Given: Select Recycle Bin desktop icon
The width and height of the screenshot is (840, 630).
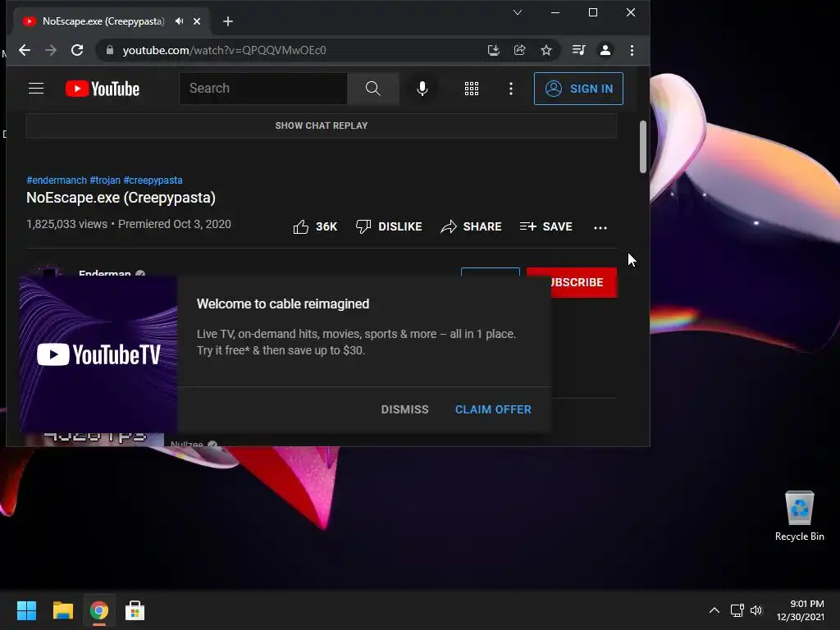Looking at the screenshot, I should coord(799,517).
